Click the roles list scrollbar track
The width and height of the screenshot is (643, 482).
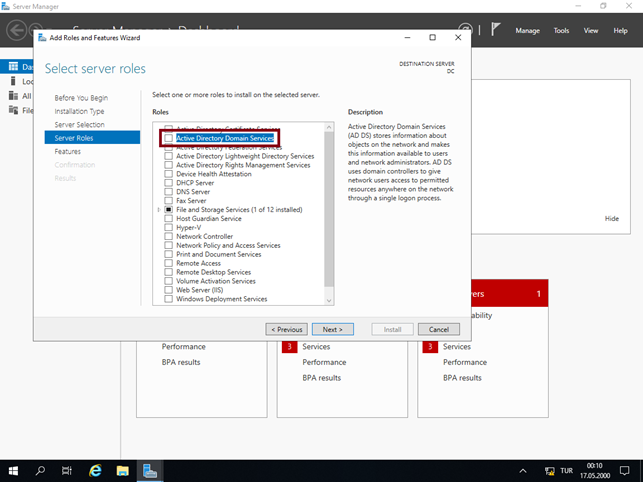click(x=329, y=291)
